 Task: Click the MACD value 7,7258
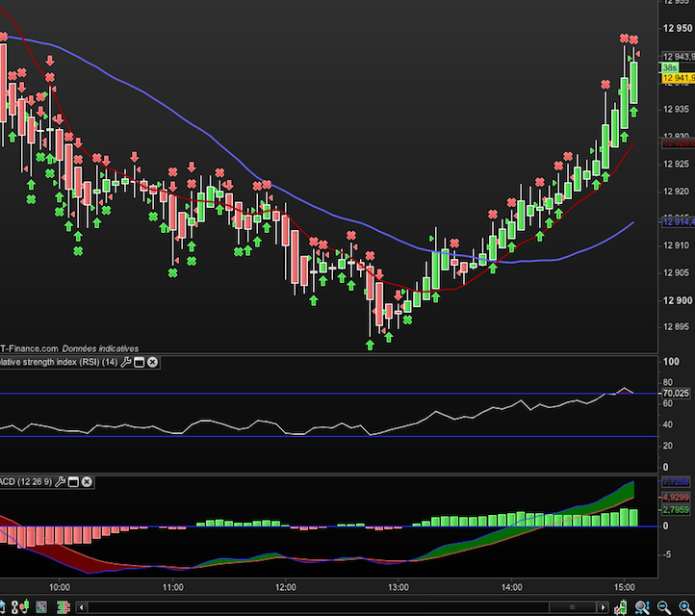coord(676,481)
